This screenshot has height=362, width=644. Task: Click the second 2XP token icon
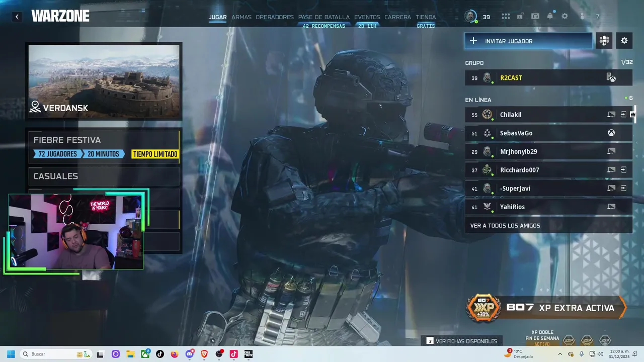pyautogui.click(x=587, y=340)
